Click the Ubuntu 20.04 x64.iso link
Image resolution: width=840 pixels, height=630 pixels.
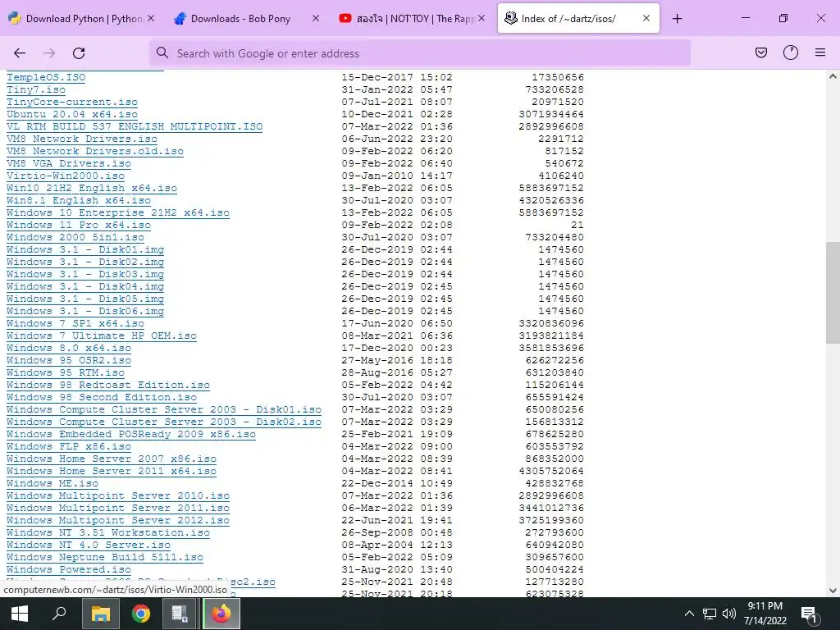tap(72, 114)
